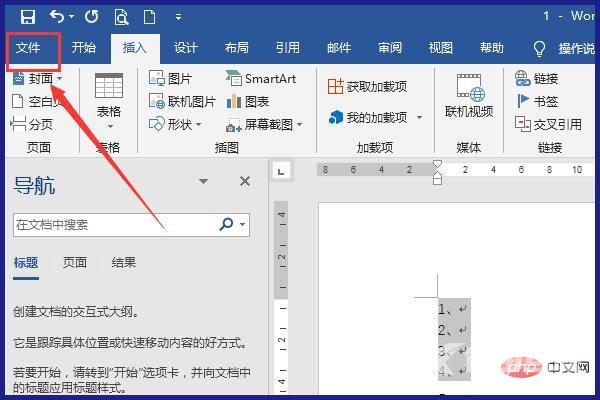Click the 联机视频 online video icon
The width and height of the screenshot is (600, 400).
coord(469,96)
